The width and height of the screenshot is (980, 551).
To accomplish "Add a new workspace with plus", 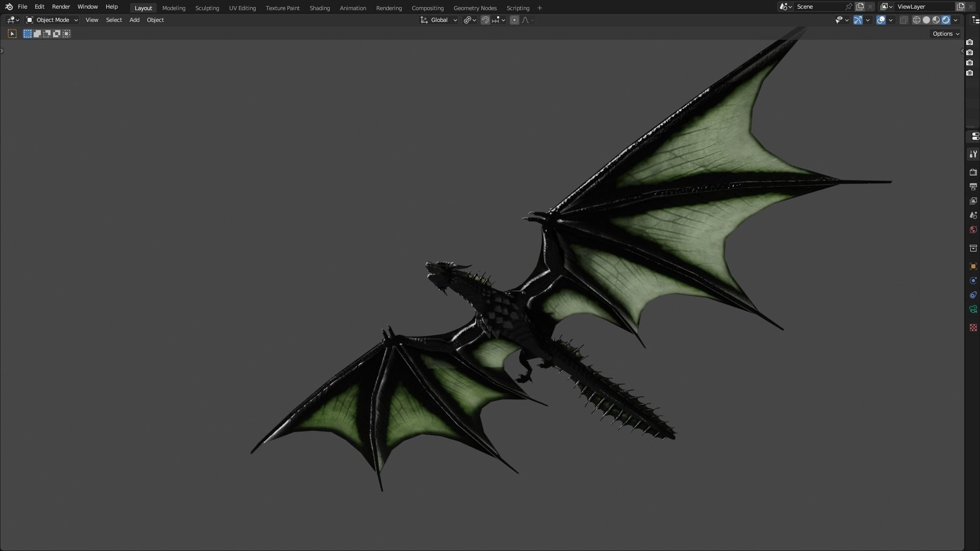I will point(540,8).
